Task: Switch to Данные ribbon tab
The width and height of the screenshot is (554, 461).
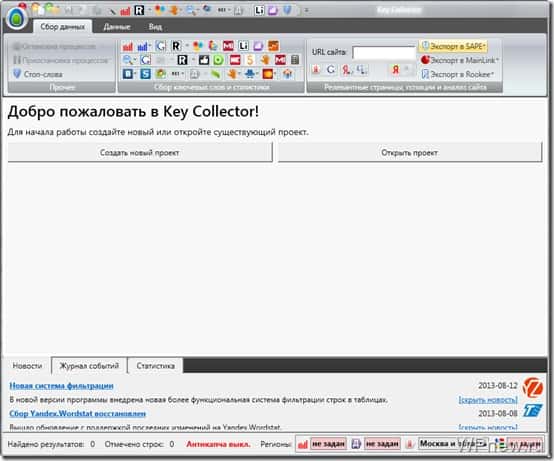Action: pyautogui.click(x=117, y=27)
